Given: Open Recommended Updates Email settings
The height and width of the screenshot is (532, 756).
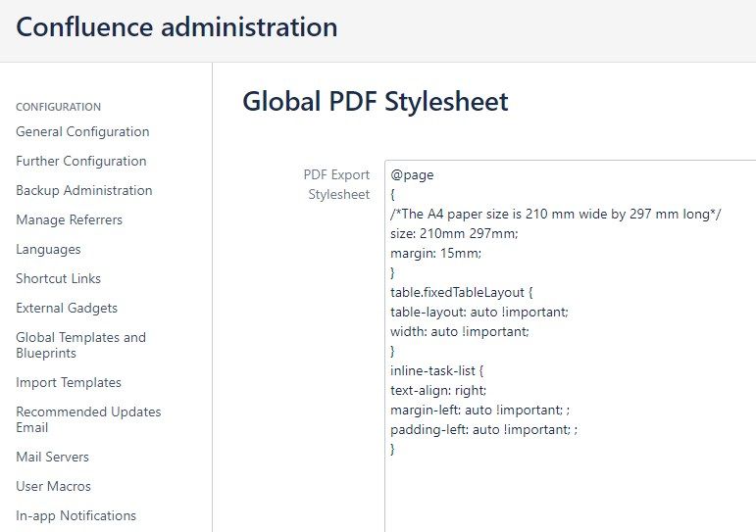Looking at the screenshot, I should pos(88,419).
